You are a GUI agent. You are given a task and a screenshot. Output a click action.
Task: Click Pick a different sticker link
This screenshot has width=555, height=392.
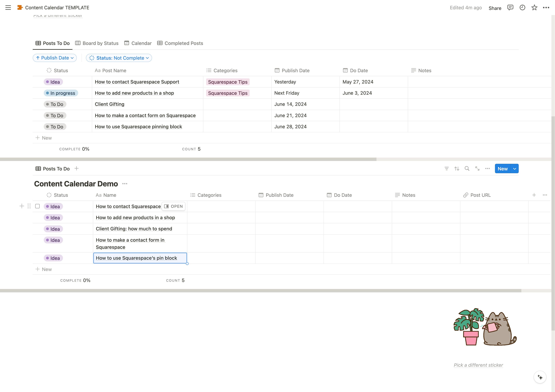pyautogui.click(x=478, y=365)
